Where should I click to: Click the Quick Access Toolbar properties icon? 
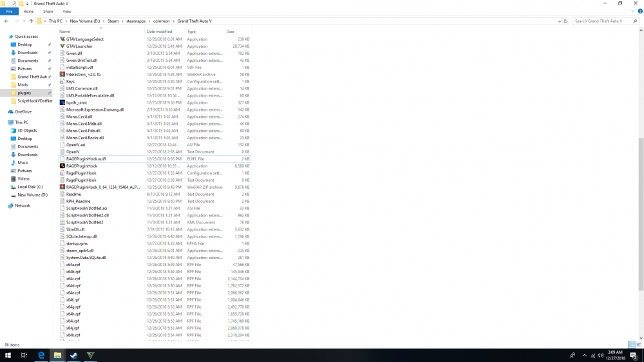click(x=14, y=3)
